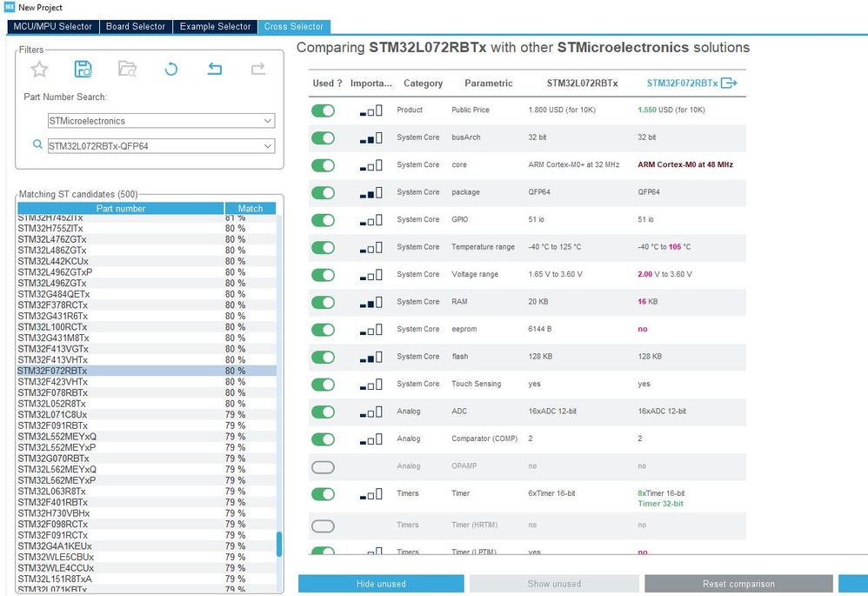Switch to MCU/MPU Selector tab
Image resolution: width=868 pixels, height=596 pixels.
[x=52, y=27]
